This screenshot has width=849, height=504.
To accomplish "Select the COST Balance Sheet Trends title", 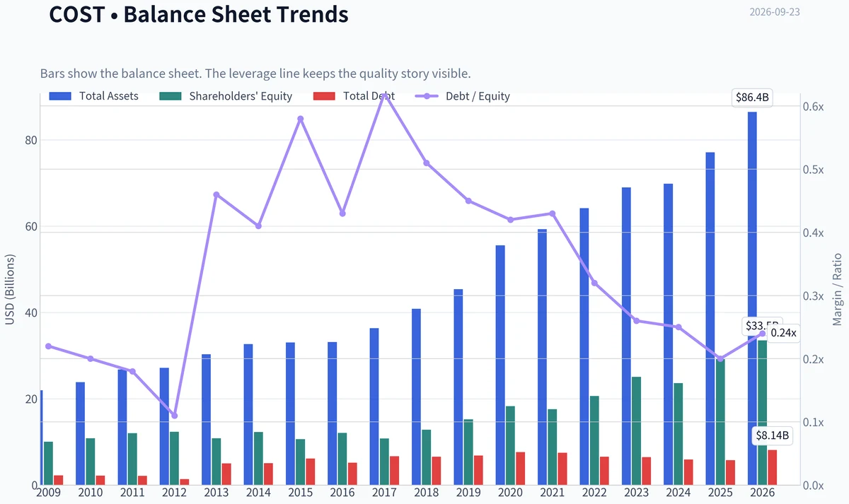I will pyautogui.click(x=199, y=14).
